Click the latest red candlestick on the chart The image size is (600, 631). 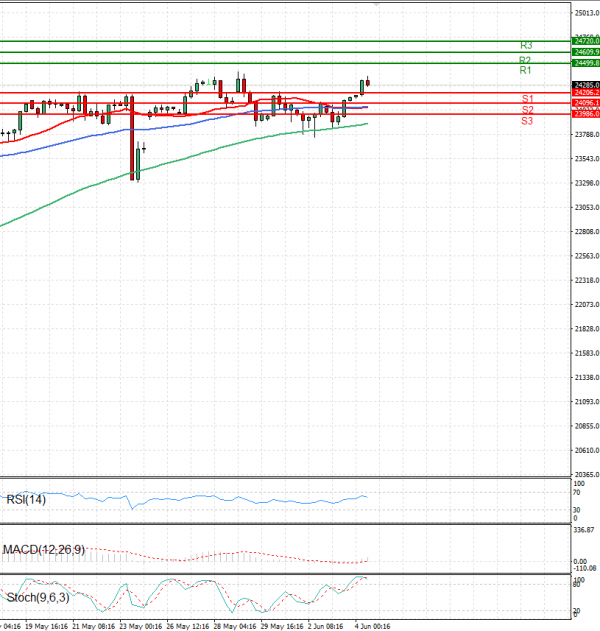[367, 82]
